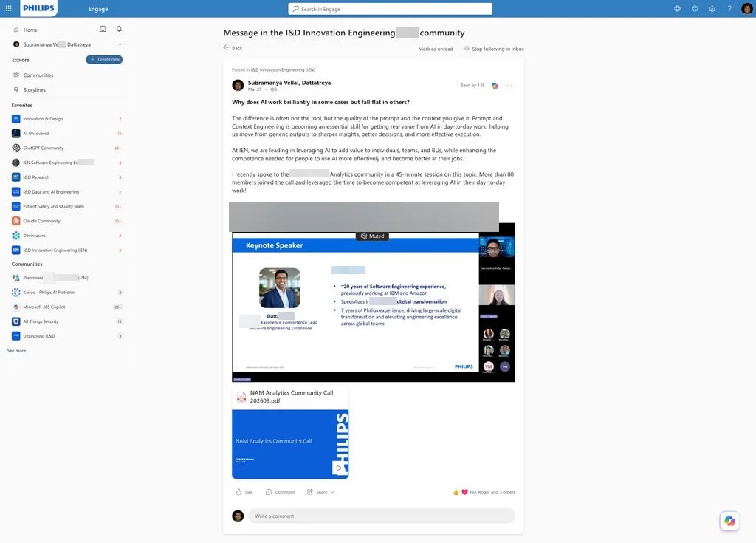Open the notifications bell in sidebar
The image size is (756, 543).
(119, 29)
